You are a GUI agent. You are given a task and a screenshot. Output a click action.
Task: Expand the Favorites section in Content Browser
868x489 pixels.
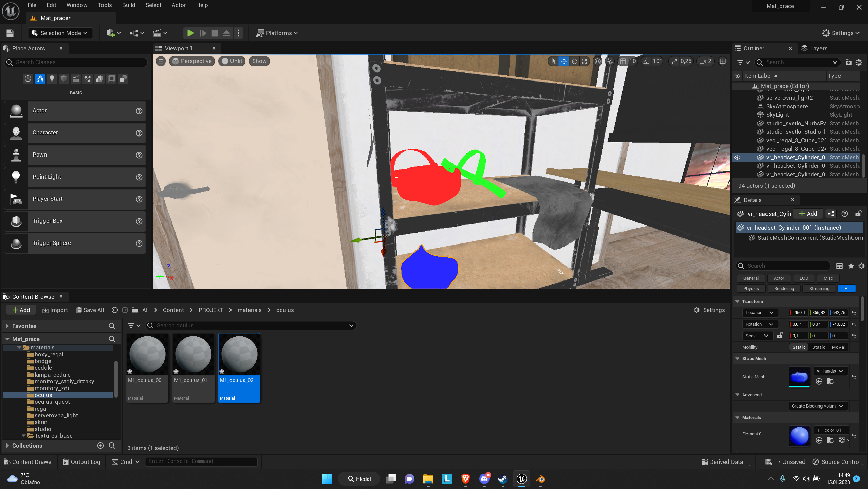[x=7, y=326]
